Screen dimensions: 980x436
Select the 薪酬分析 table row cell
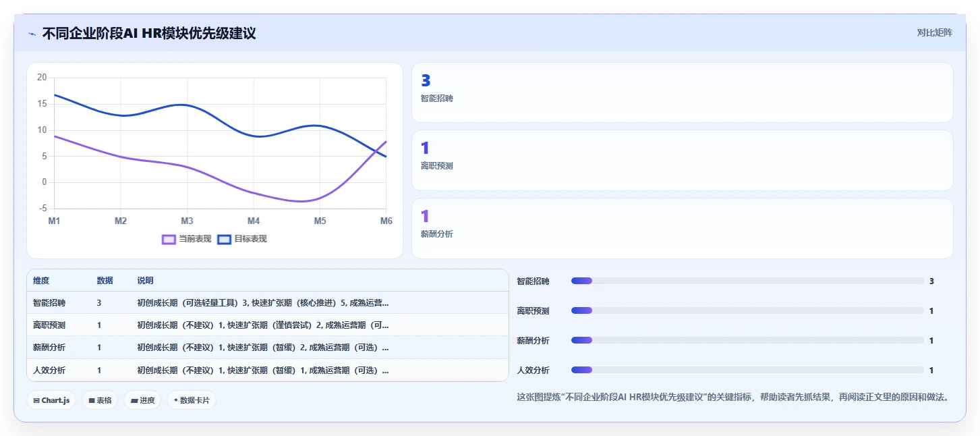[49, 348]
